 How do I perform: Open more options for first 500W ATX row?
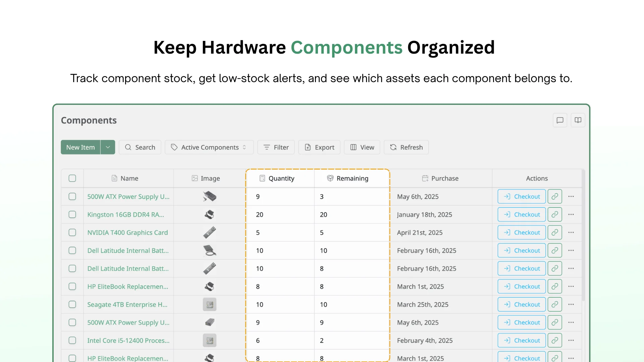click(x=571, y=196)
